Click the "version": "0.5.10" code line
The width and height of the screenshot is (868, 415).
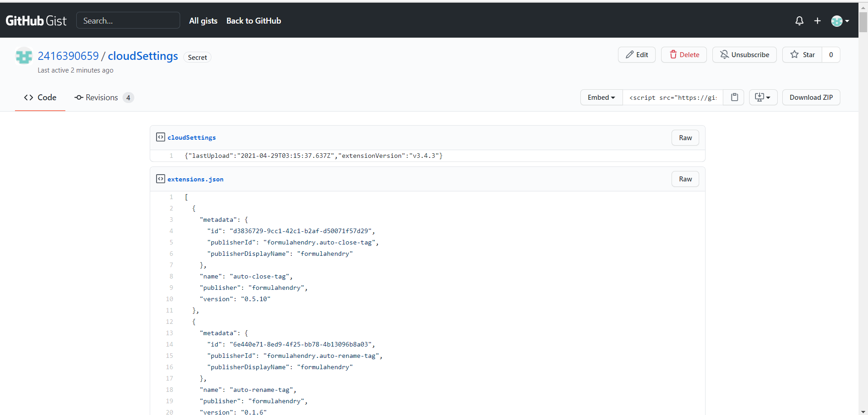[x=235, y=299]
